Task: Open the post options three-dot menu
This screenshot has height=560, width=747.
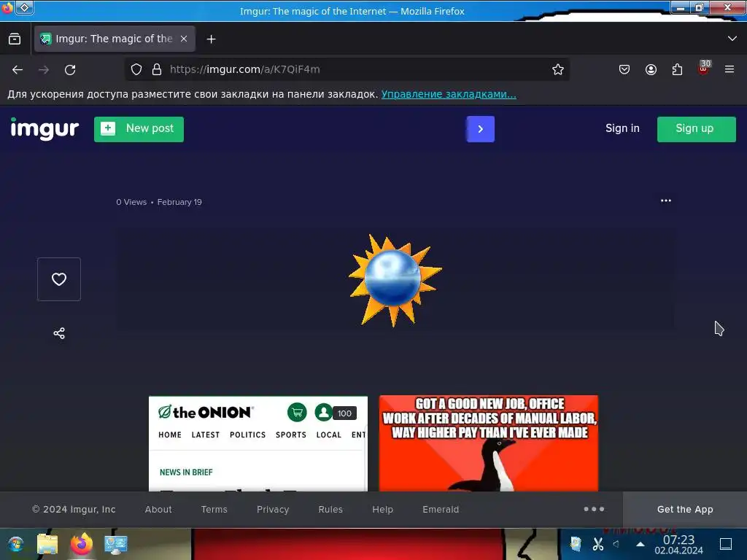Action: (665, 201)
